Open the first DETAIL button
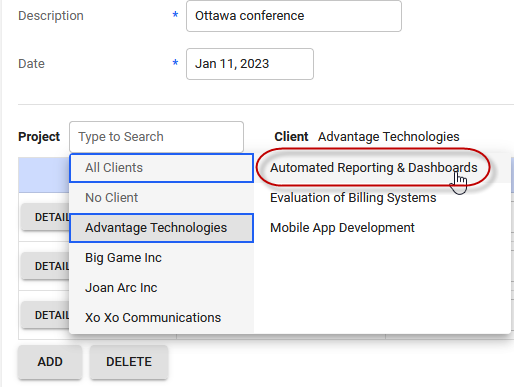Viewport: 514px width, 387px height. 45,217
